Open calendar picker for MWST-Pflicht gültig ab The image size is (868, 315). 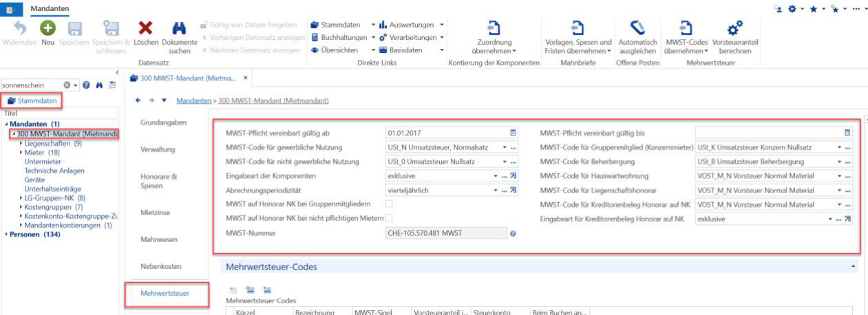point(512,133)
